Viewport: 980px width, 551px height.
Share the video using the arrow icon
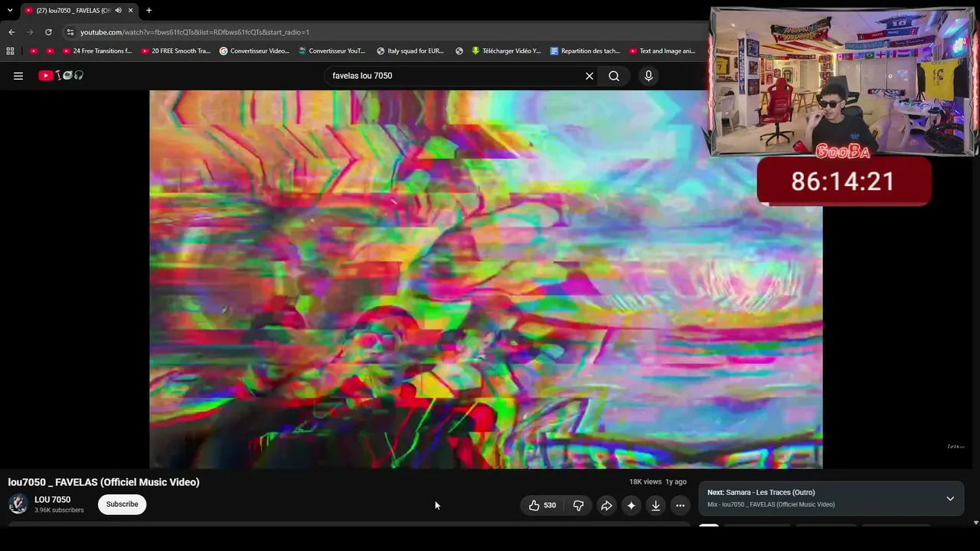pos(606,505)
